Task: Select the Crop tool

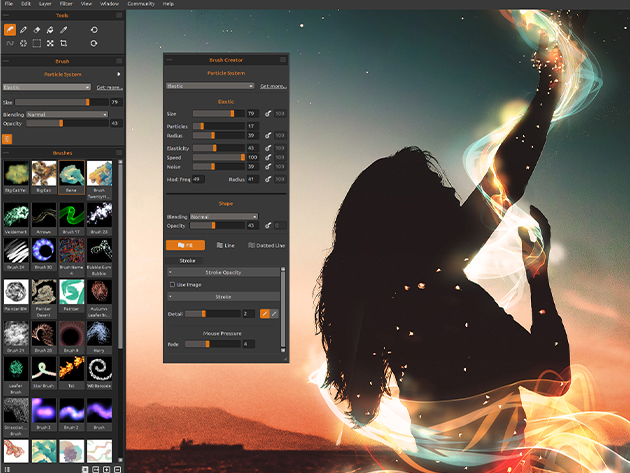Action: point(64,44)
